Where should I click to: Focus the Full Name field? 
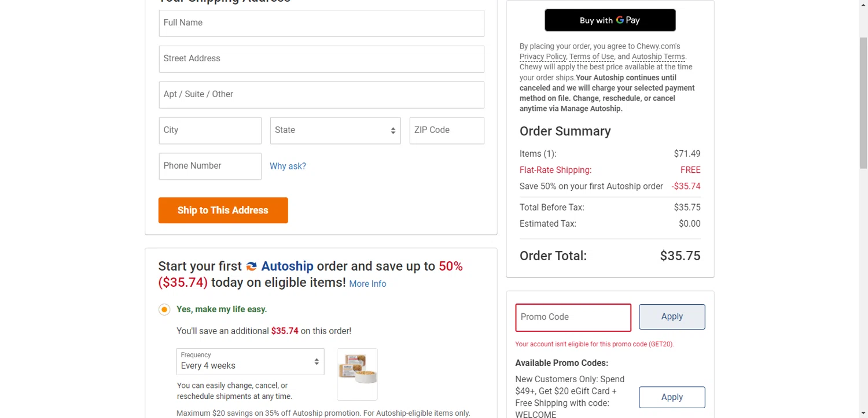(x=321, y=23)
